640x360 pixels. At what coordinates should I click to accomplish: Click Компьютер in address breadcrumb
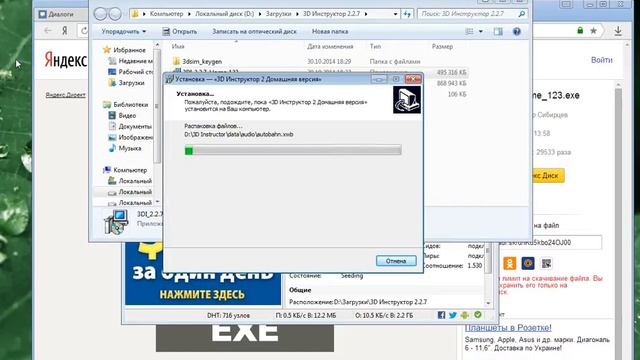[166, 14]
